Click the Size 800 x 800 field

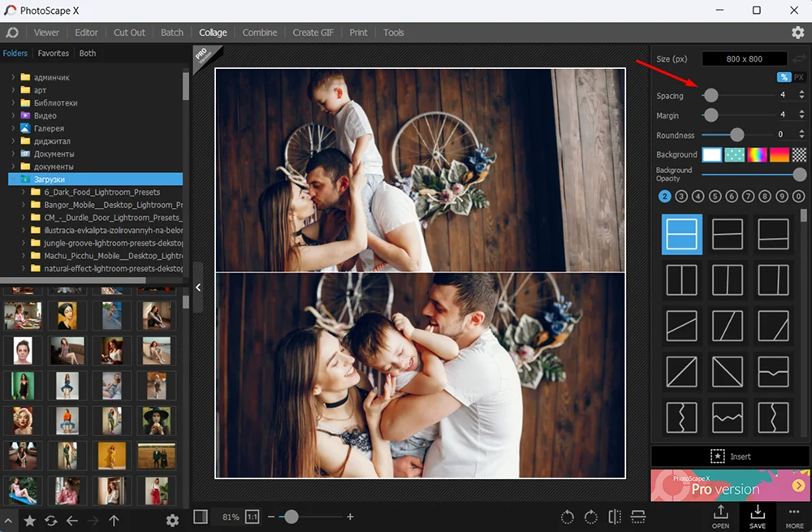pos(744,58)
